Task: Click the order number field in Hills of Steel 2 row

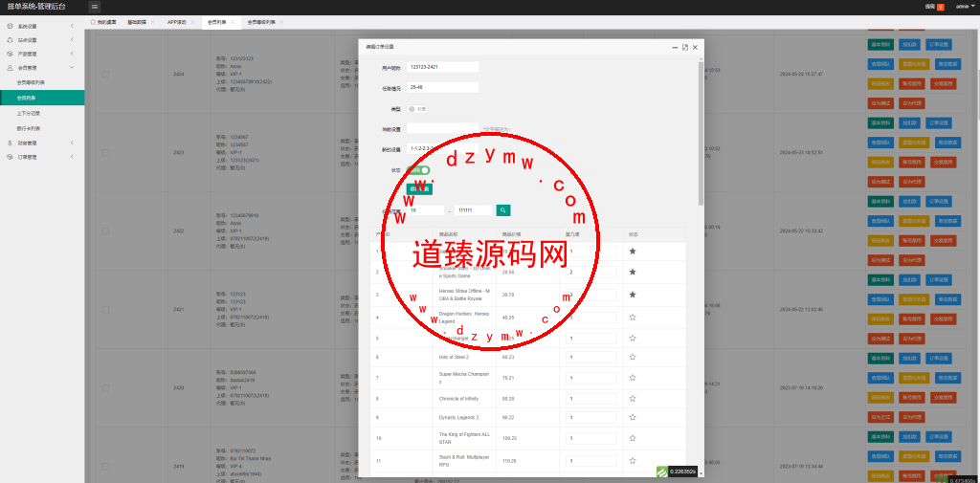Action: point(591,357)
